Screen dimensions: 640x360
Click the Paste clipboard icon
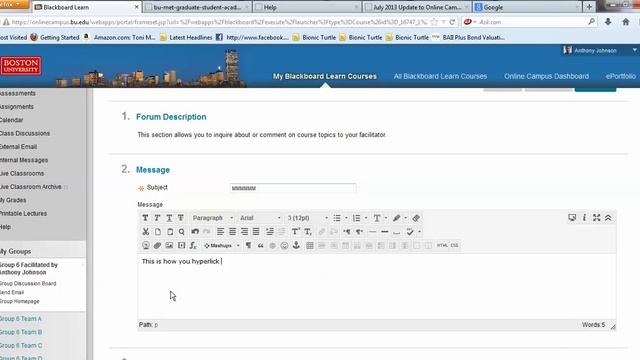click(170, 232)
